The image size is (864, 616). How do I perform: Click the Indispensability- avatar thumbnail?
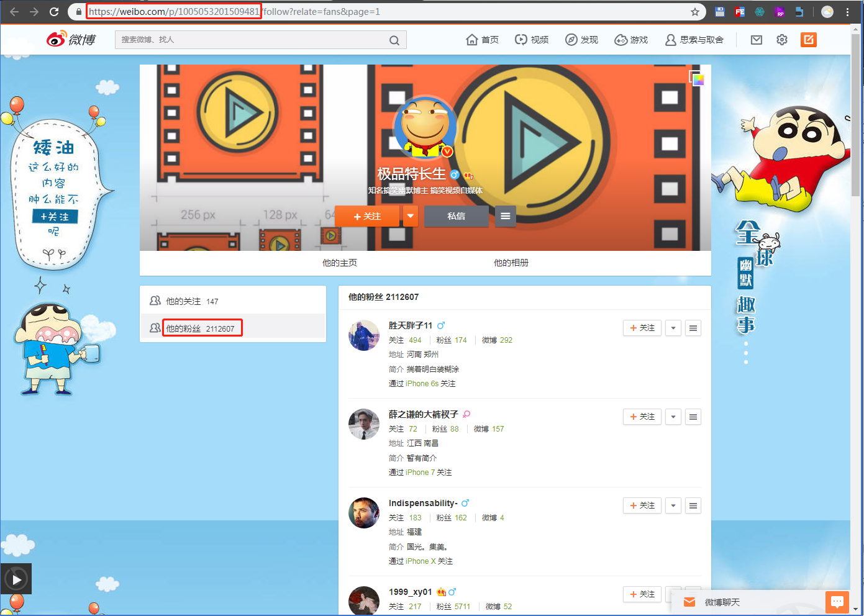(x=364, y=513)
